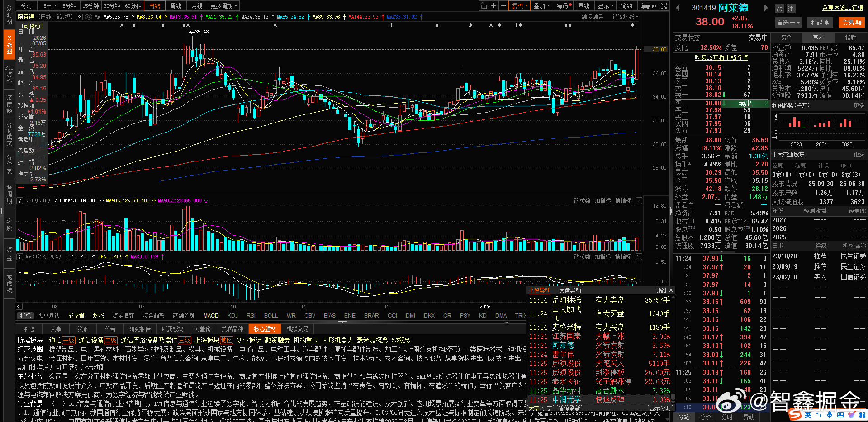Toggle the 简约 simple display mode
Viewport: 868px width, 422px height.
pos(626,6)
